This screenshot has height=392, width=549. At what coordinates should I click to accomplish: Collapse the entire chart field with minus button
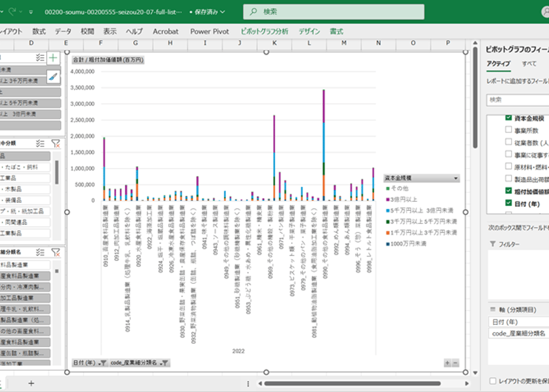(x=455, y=363)
